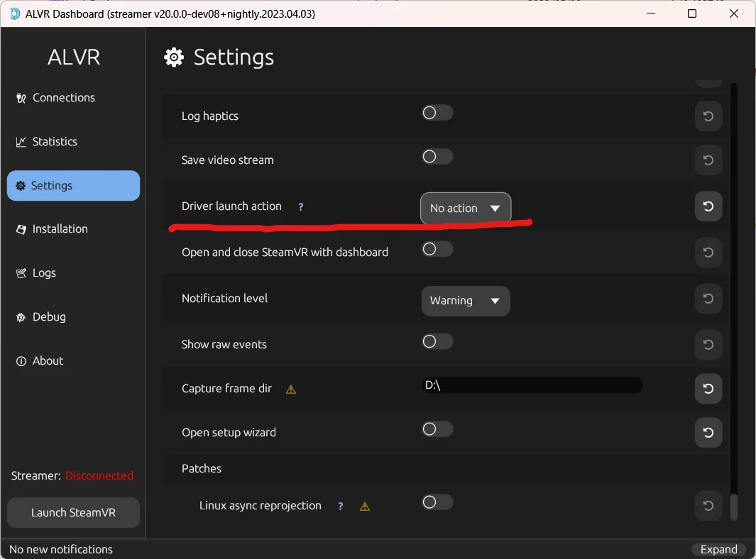Screen dimensions: 756x559
Task: Expand the notifications bar
Action: 718,550
